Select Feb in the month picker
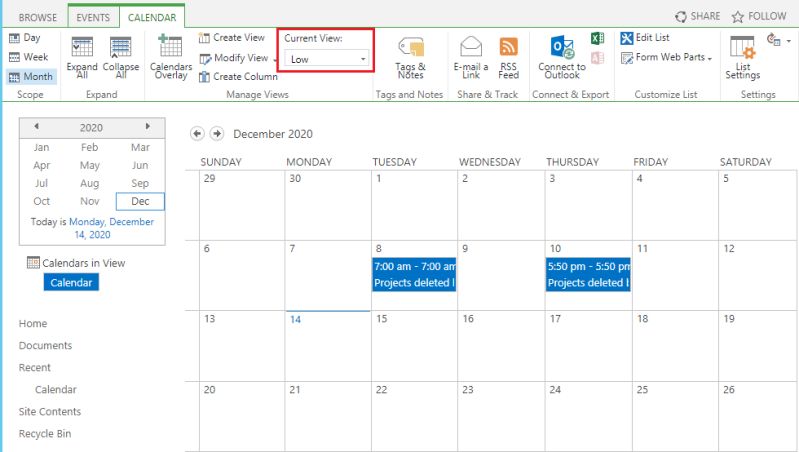799x452 pixels. point(90,147)
